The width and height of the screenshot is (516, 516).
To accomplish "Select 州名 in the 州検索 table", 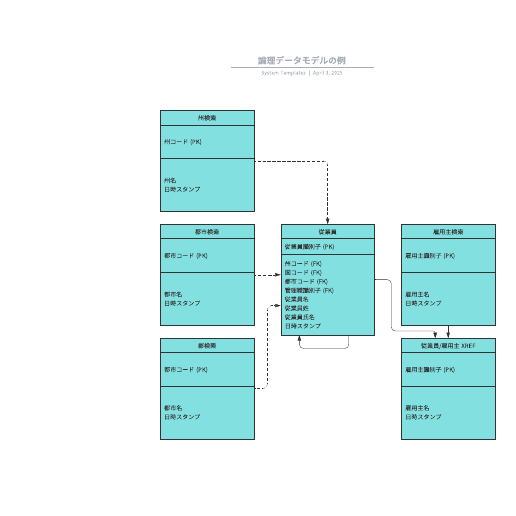I will (170, 180).
